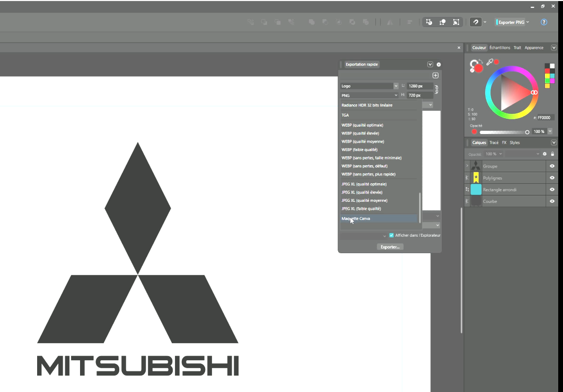Expand the Groupe layer
Viewport: 563px width, 392px height.
tap(467, 166)
